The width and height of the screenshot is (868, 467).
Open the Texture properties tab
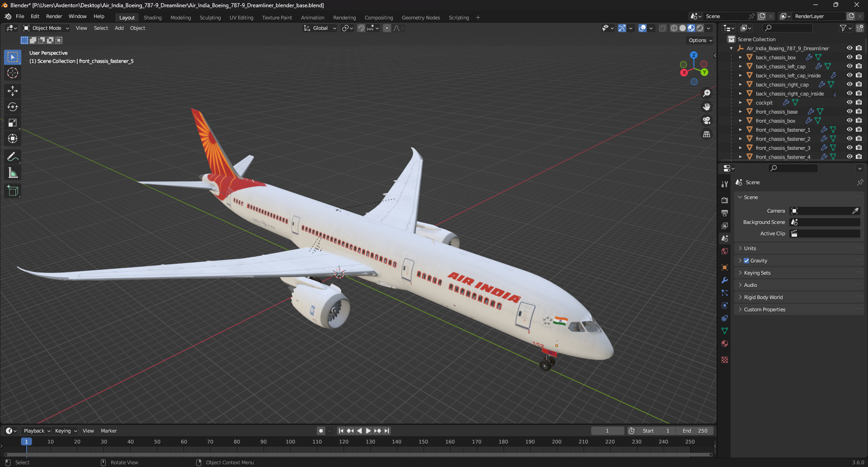click(725, 360)
